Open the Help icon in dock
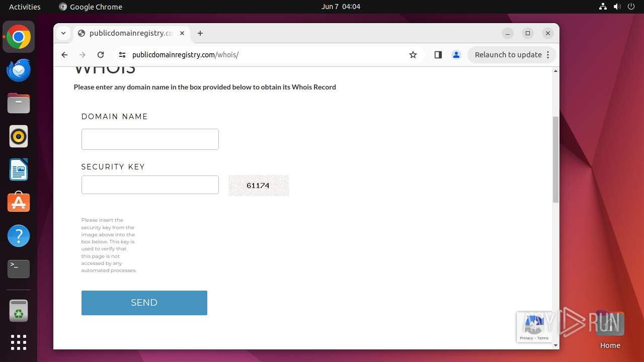Screen dimensions: 644x362 19,236
